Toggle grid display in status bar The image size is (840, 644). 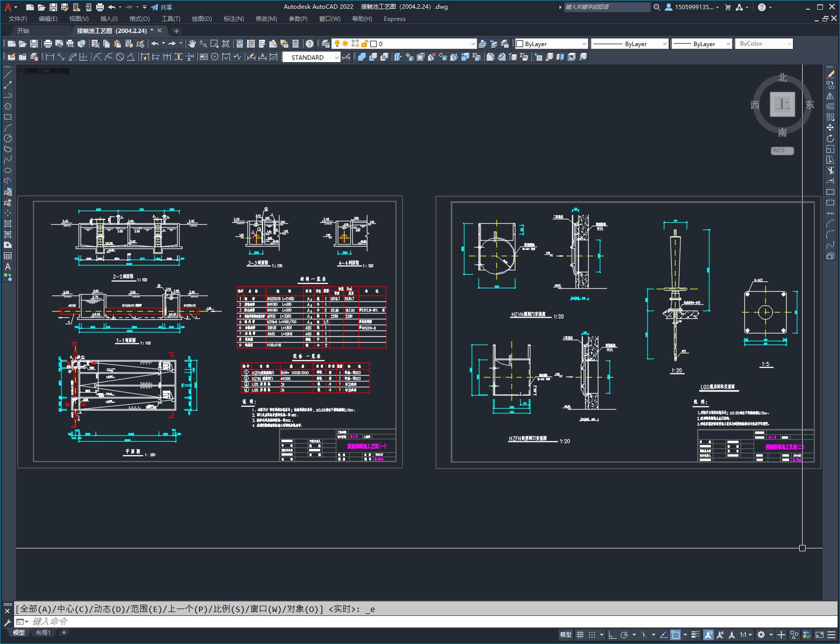(x=580, y=634)
